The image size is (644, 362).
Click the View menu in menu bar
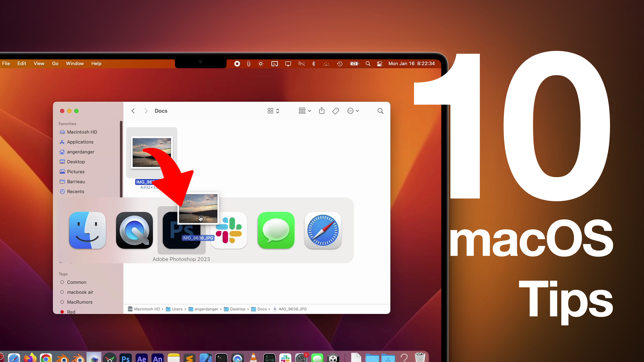[39, 63]
